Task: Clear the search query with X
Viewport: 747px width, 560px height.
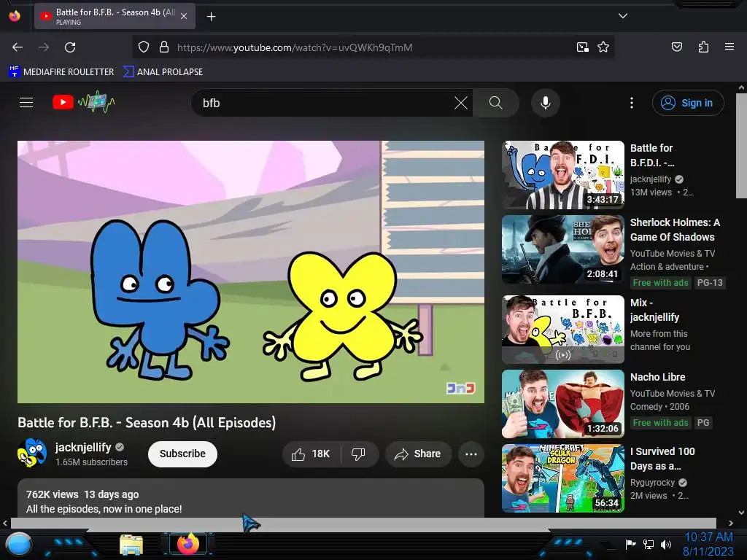Action: click(x=461, y=103)
